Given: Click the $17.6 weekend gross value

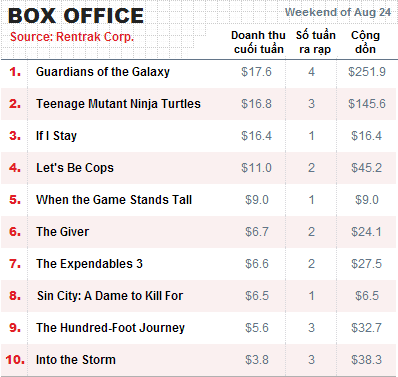Looking at the screenshot, I should 256,72.
